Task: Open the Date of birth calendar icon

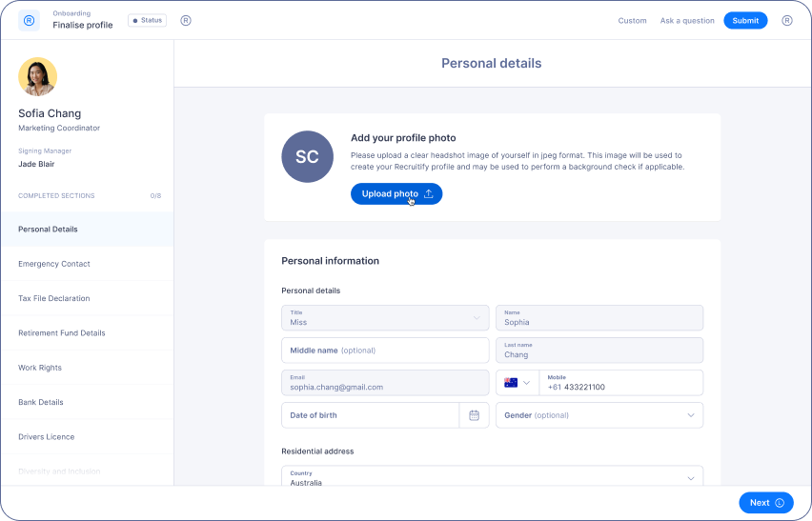Action: 474,415
